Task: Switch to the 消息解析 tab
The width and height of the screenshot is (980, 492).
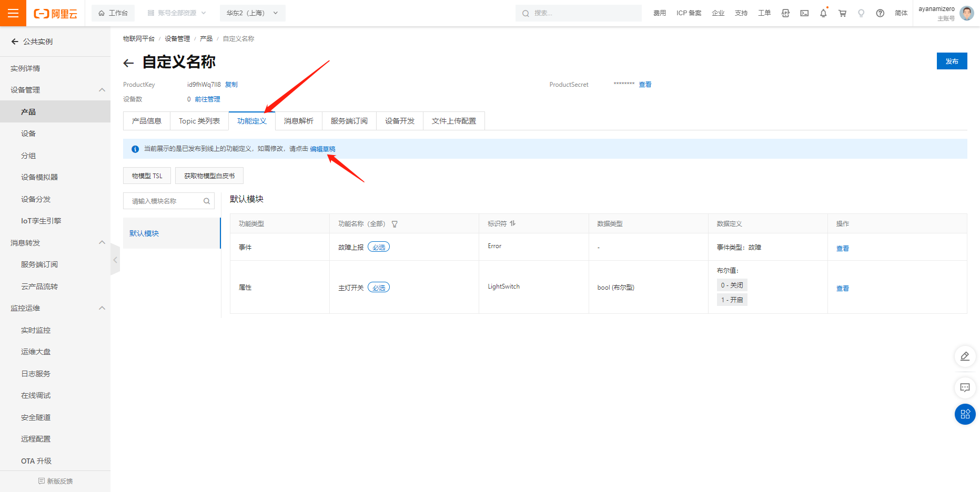Action: pyautogui.click(x=298, y=121)
